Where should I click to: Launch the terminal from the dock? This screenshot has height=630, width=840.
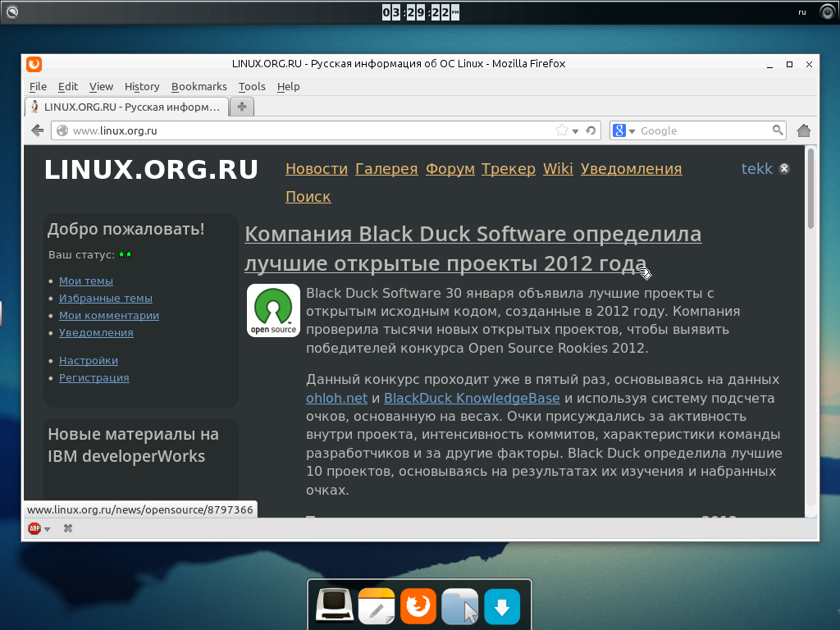(335, 607)
